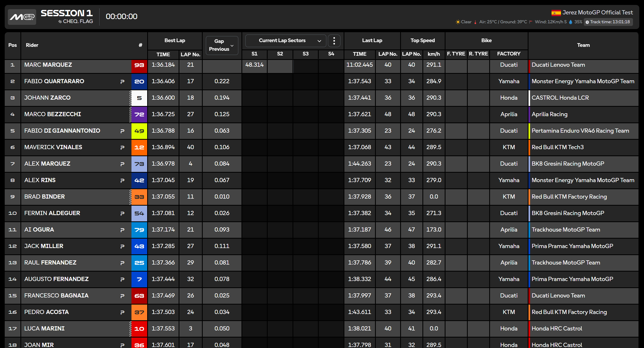Click the Track time clock icon
The height and width of the screenshot is (348, 644).
pos(587,22)
